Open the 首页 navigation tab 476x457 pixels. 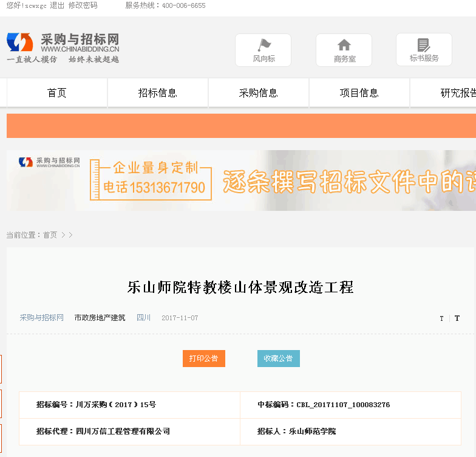click(x=57, y=93)
